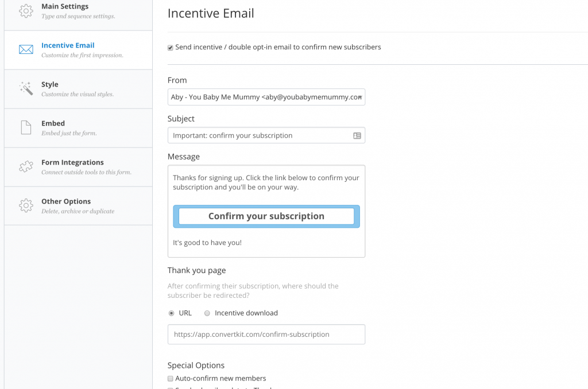The height and width of the screenshot is (389, 588).
Task: Click the 'Thank you page' heading
Action: tap(196, 270)
